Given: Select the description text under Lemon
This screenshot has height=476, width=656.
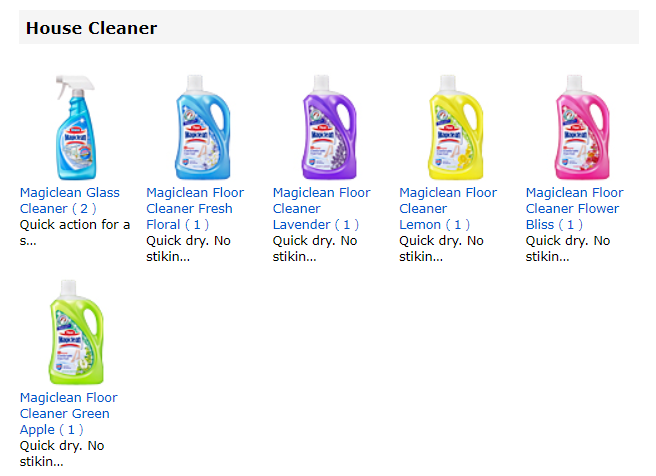Looking at the screenshot, I should 441,248.
